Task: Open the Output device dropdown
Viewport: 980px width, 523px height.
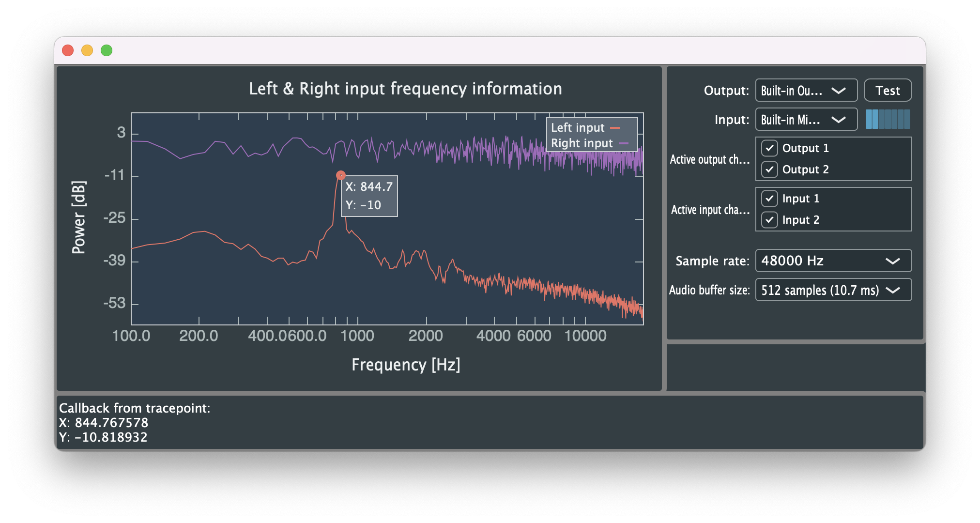Action: 806,91
